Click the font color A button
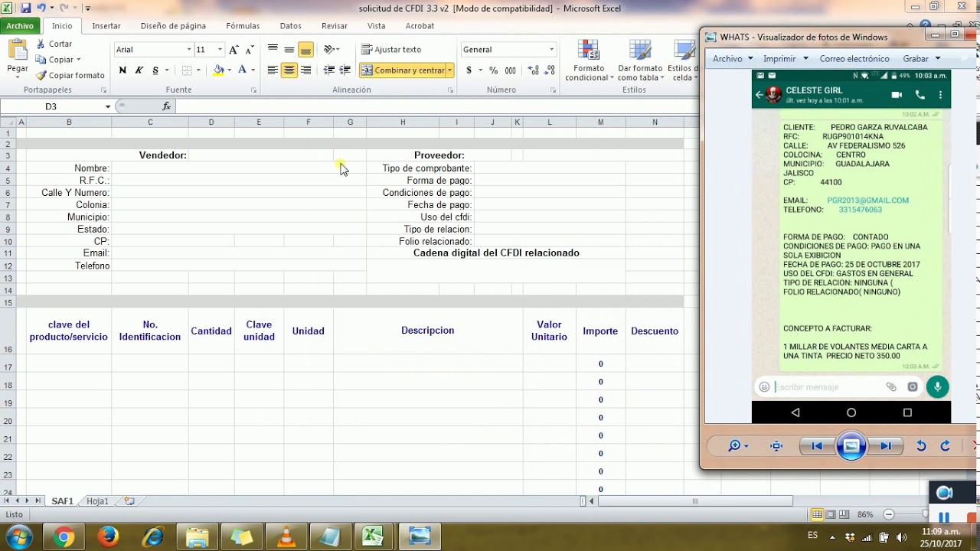 (242, 70)
